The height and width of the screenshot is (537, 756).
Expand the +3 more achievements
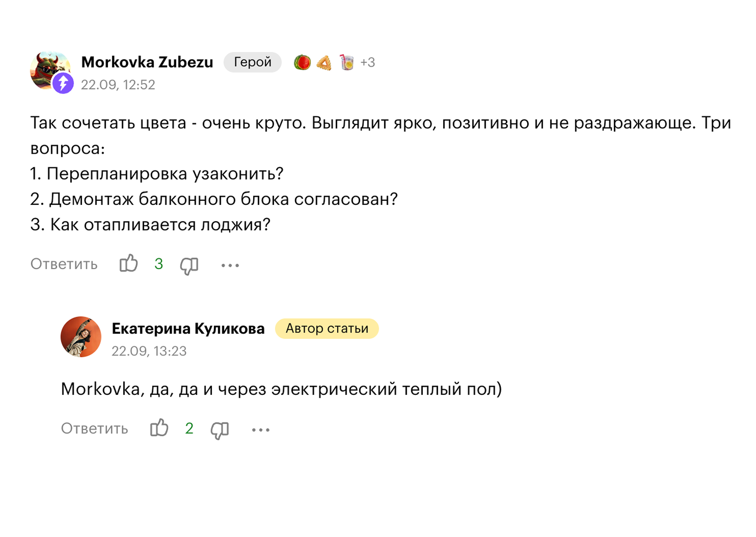coord(368,63)
